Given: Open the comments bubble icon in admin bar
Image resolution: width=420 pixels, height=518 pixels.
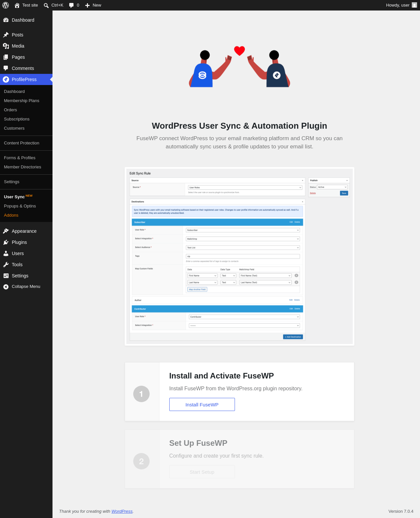Looking at the screenshot, I should click(71, 5).
